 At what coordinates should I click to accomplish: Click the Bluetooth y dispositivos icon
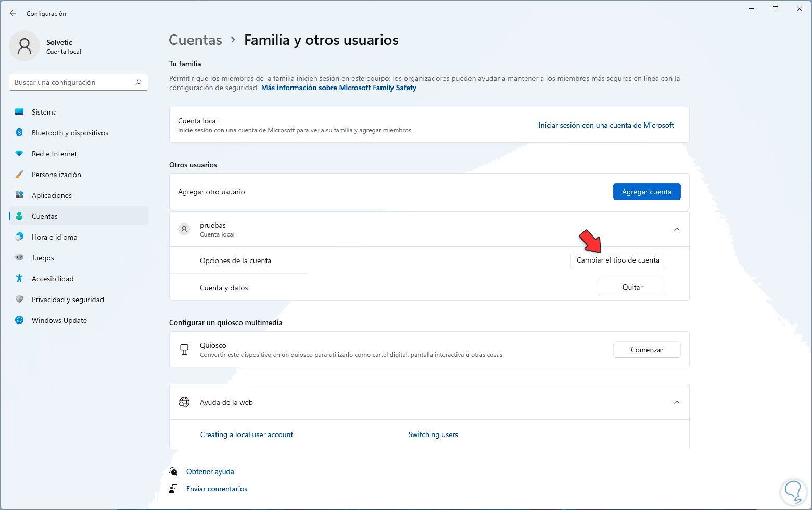(x=19, y=133)
